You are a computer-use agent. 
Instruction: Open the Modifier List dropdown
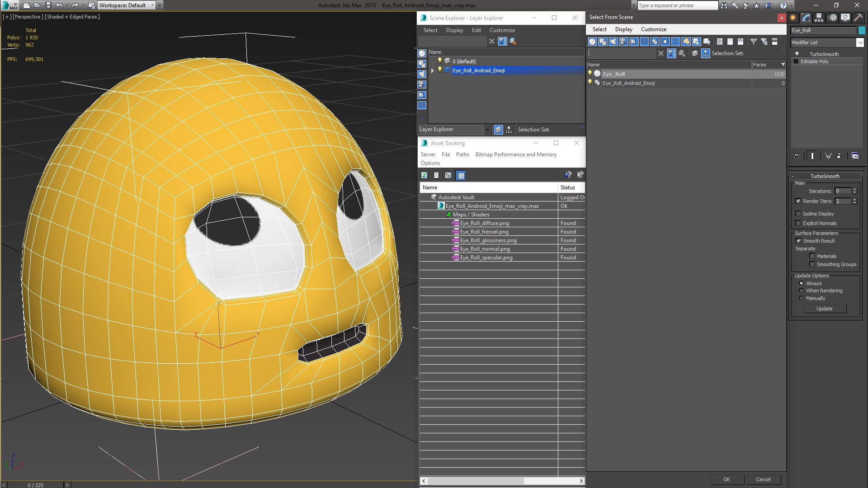pos(859,42)
